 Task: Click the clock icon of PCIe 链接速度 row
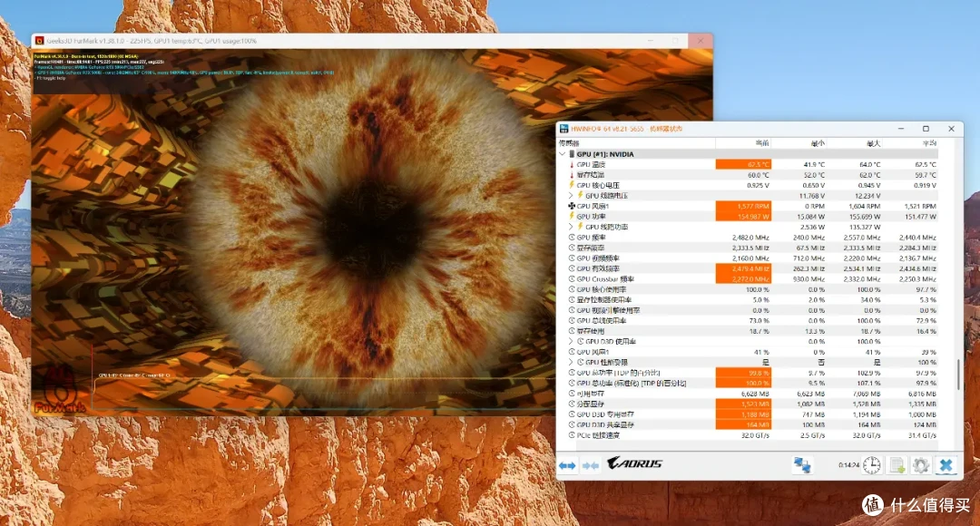(572, 434)
